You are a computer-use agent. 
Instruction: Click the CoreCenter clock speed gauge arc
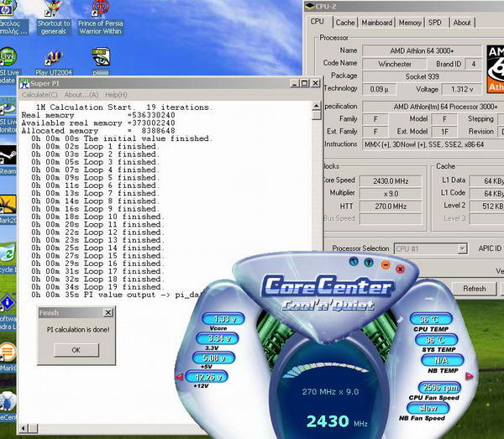[x=326, y=368]
